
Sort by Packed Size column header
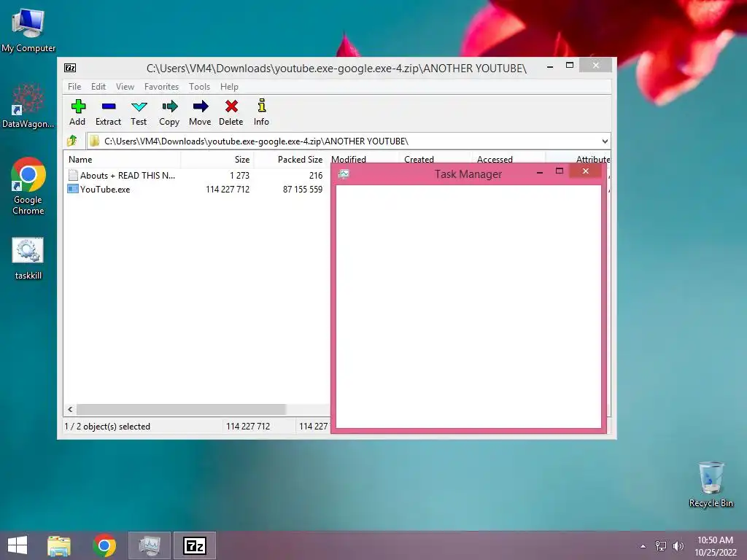point(290,160)
